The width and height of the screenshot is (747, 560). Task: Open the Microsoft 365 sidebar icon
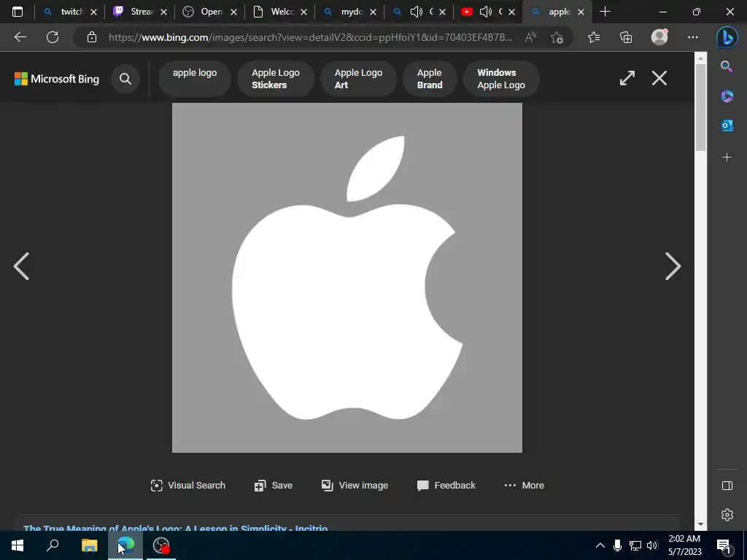(727, 96)
